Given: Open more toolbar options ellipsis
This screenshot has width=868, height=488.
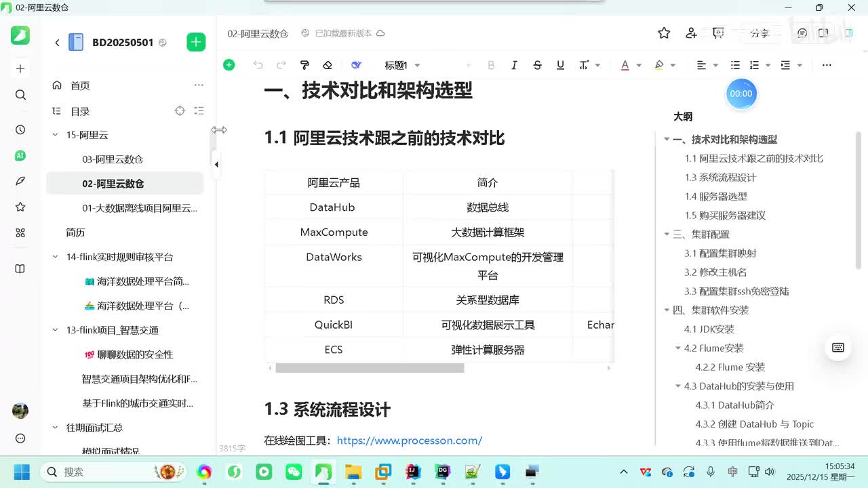Looking at the screenshot, I should [827, 65].
